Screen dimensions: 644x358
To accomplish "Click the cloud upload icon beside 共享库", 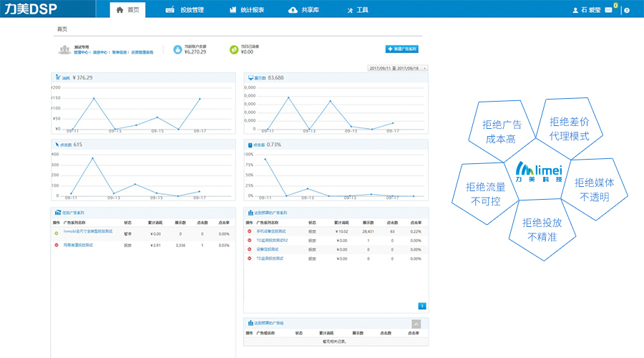I will coord(293,10).
